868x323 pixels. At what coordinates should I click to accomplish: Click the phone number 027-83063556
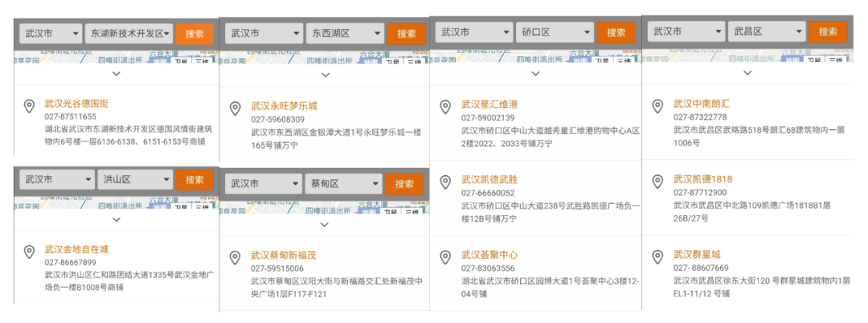[x=489, y=268]
